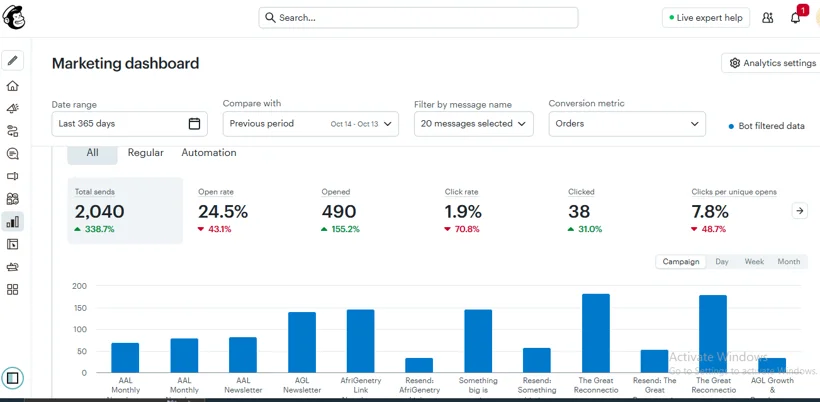The width and height of the screenshot is (820, 402).
Task: Click the AGL Newsletter bar in chart
Action: coord(302,342)
